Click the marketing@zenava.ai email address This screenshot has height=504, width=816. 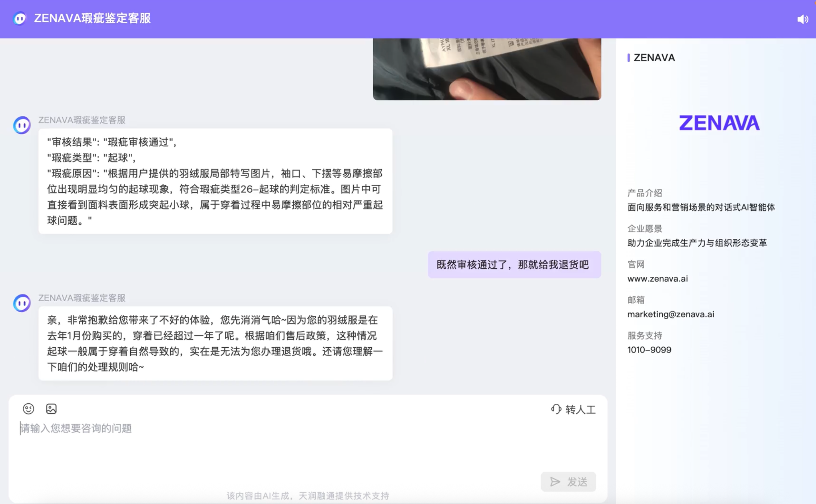(671, 314)
